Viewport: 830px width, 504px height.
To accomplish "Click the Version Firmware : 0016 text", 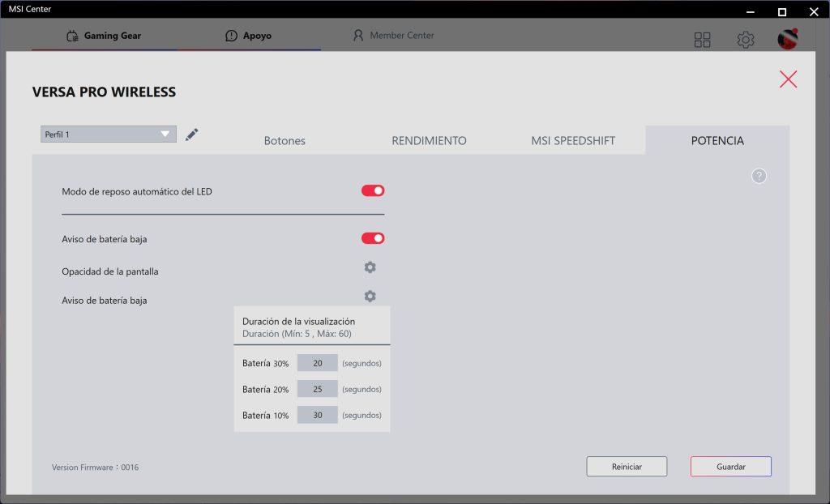I will [x=96, y=468].
